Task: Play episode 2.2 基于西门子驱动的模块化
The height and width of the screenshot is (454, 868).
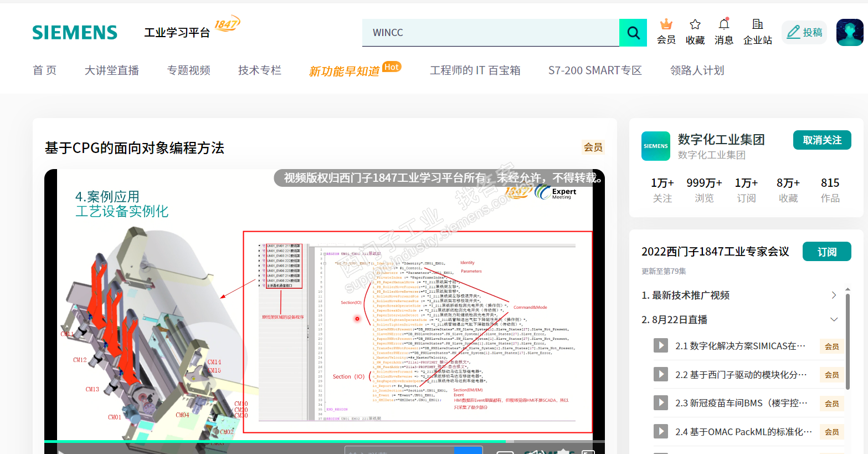Action: [x=660, y=374]
